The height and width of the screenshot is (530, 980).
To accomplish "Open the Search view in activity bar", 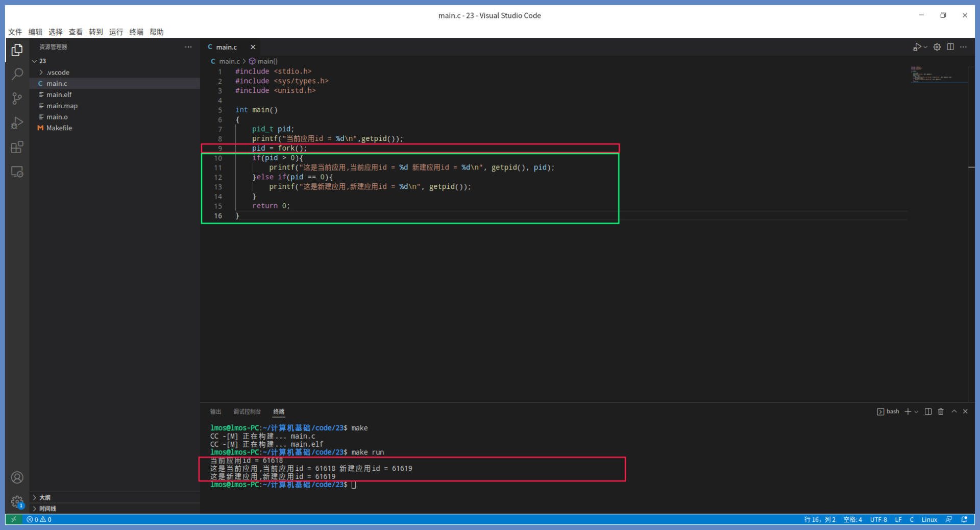I will (x=17, y=74).
